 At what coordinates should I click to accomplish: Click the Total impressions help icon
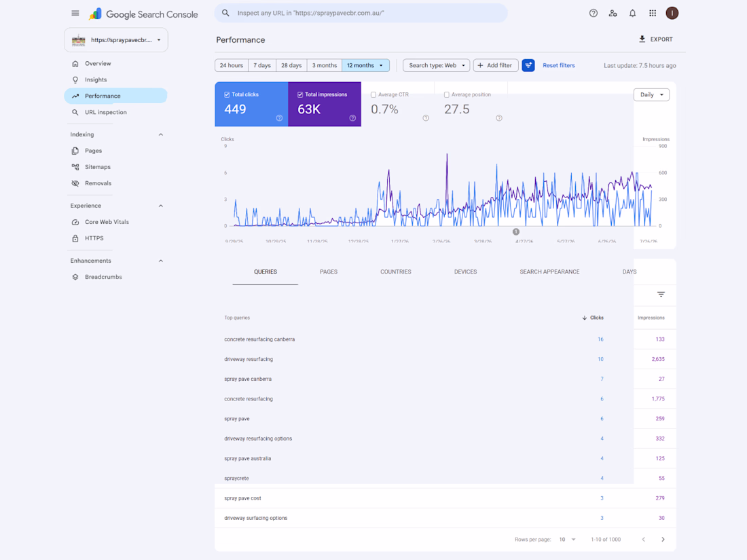click(x=352, y=118)
